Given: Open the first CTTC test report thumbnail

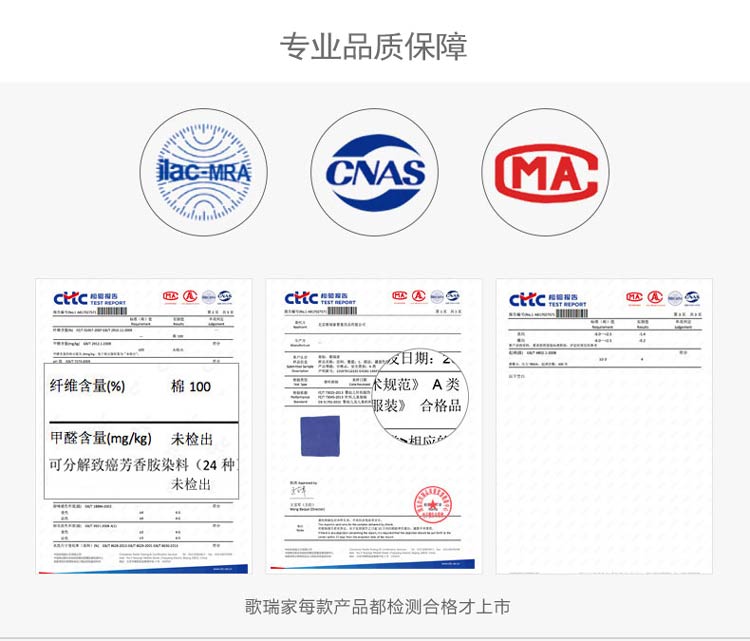Looking at the screenshot, I should click(143, 426).
